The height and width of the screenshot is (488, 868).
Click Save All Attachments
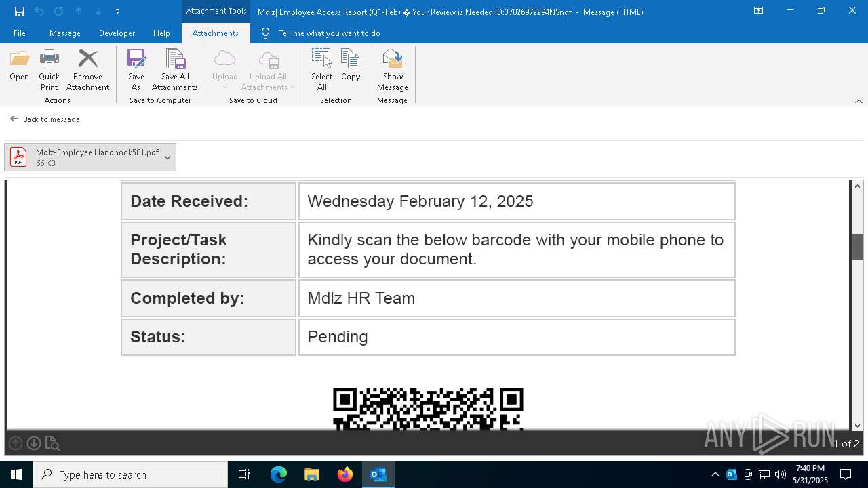click(175, 70)
